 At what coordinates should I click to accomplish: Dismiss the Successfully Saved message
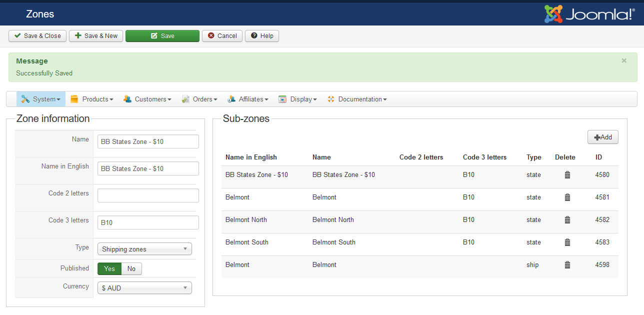(x=623, y=60)
